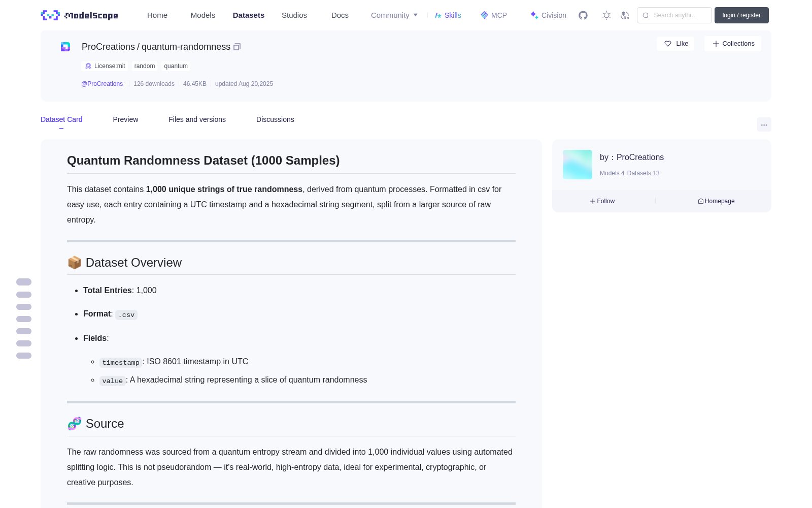Click the timestamp field code
The image size is (812, 508).
point(121,363)
